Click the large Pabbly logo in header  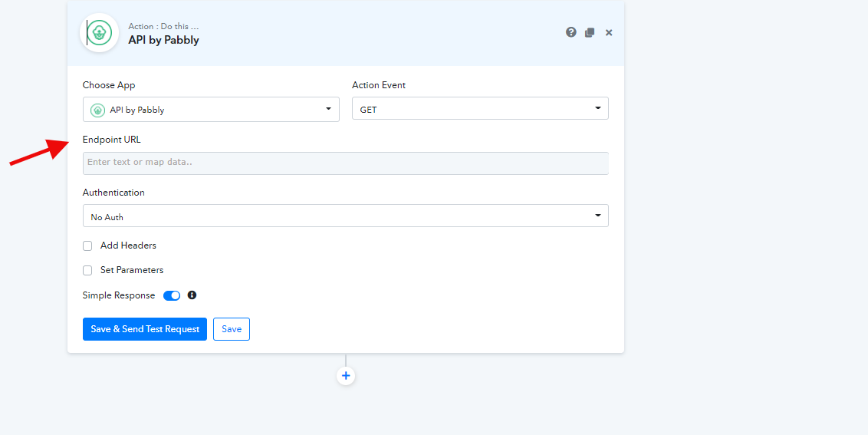[x=100, y=33]
